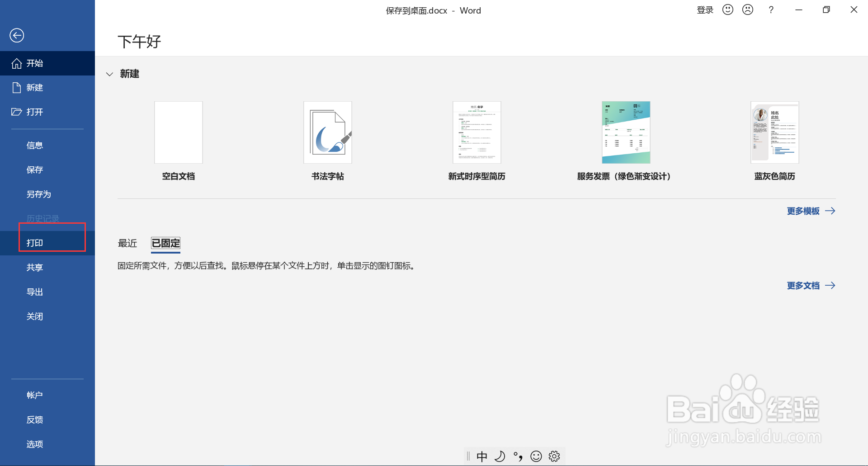Create a 空白文档 from thumbnail
Image resolution: width=868 pixels, height=466 pixels.
pos(179,132)
